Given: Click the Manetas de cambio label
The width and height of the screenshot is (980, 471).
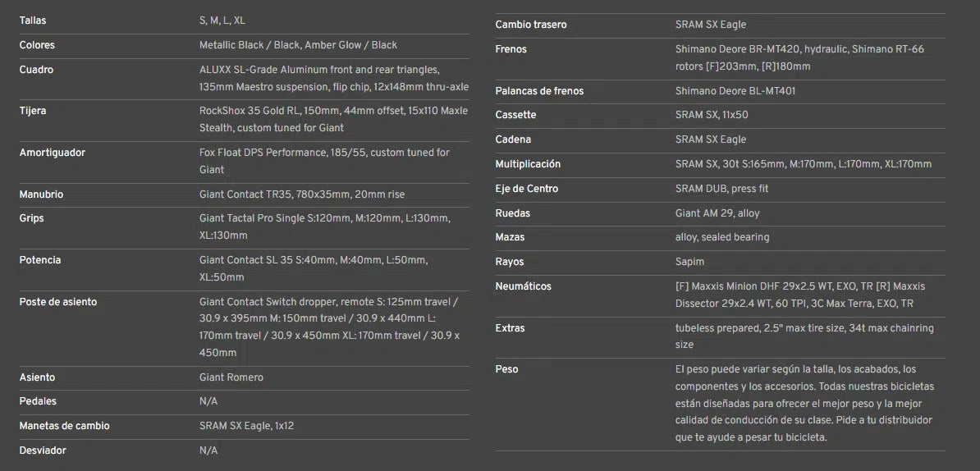Looking at the screenshot, I should coord(64,426).
